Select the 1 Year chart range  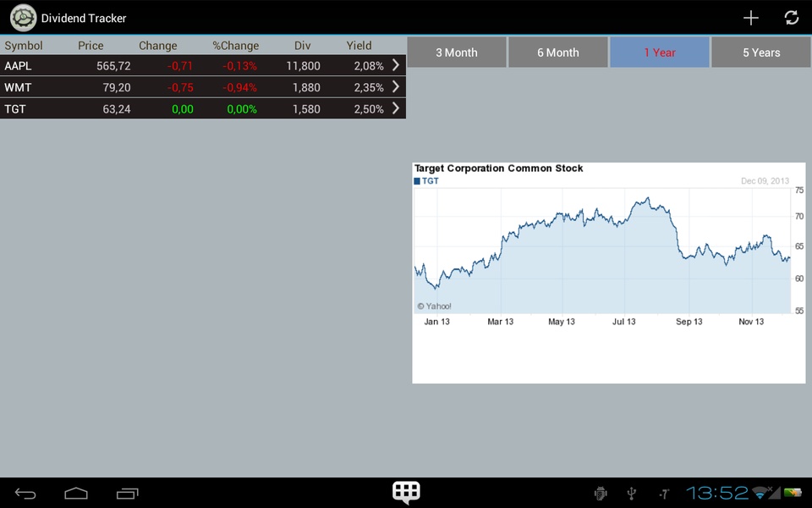pyautogui.click(x=659, y=52)
